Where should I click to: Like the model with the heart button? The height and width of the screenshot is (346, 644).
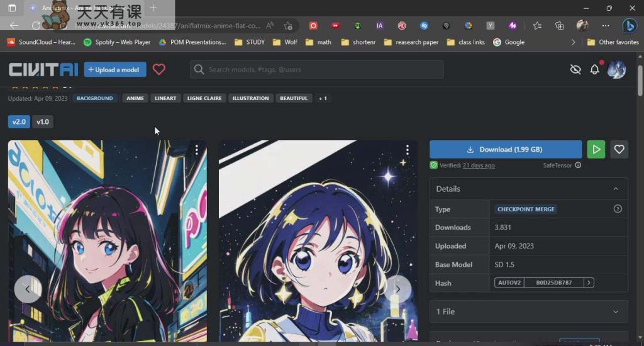pyautogui.click(x=619, y=150)
